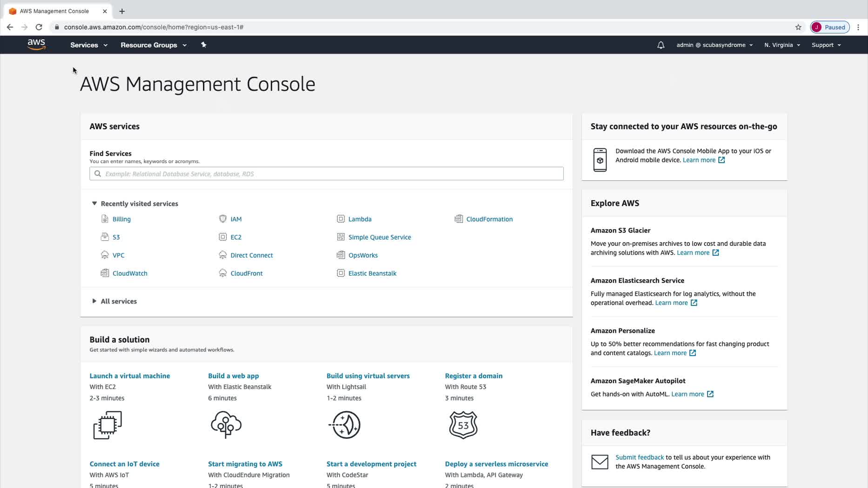Open the notifications bell
868x488 pixels.
click(x=661, y=45)
